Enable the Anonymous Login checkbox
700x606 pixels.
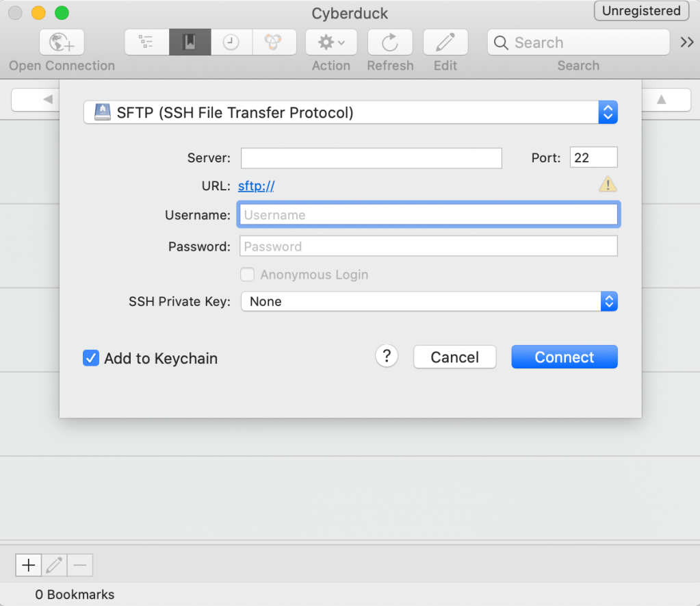pos(247,275)
